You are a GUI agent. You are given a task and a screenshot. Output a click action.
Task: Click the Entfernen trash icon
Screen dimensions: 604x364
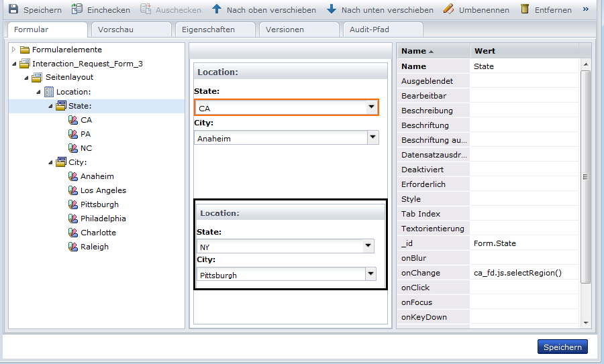tap(525, 10)
